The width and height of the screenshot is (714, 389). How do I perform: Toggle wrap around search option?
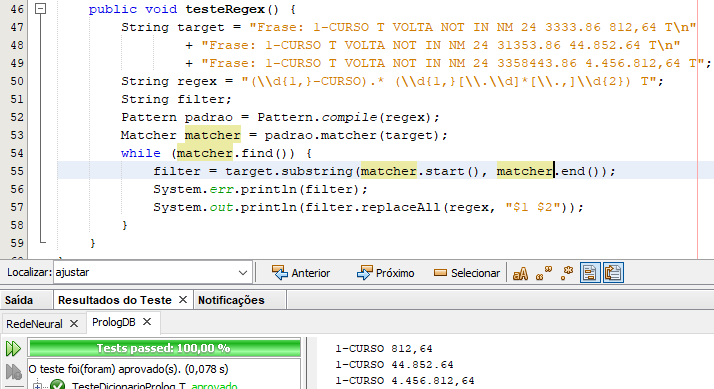click(x=613, y=273)
